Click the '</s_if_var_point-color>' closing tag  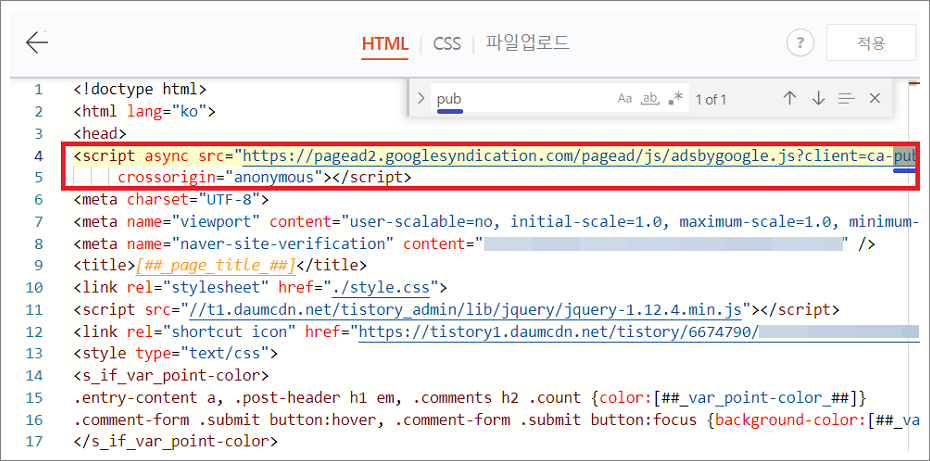pos(176,441)
